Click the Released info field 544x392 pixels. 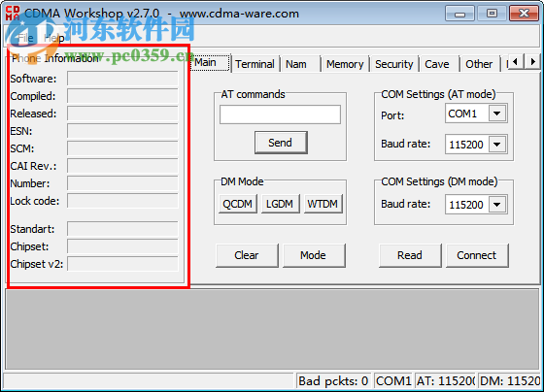click(122, 114)
